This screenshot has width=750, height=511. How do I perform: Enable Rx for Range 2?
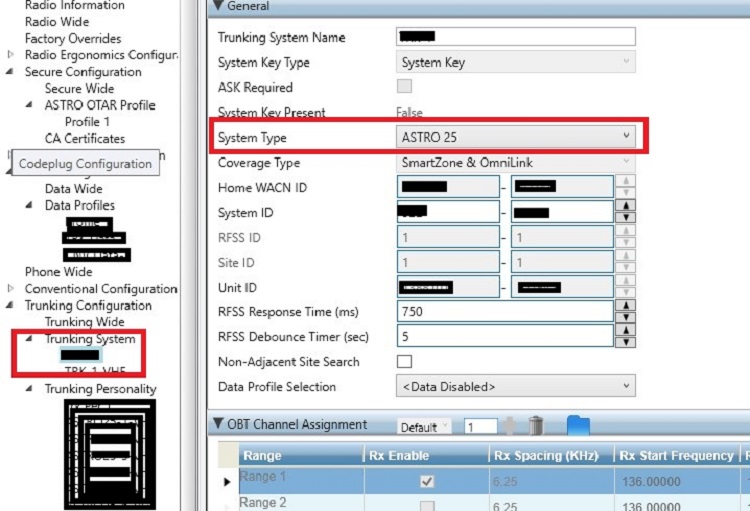point(427,505)
